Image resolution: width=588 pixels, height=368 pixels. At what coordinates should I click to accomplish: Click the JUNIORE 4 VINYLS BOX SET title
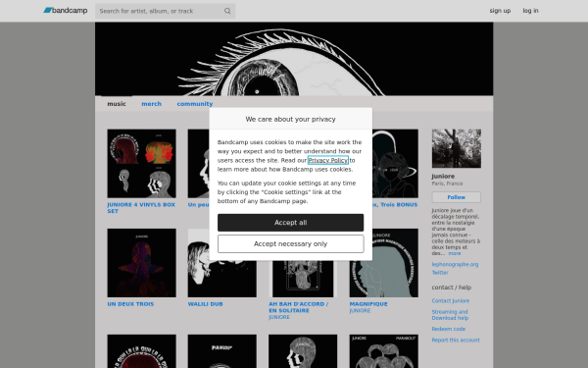[141, 208]
